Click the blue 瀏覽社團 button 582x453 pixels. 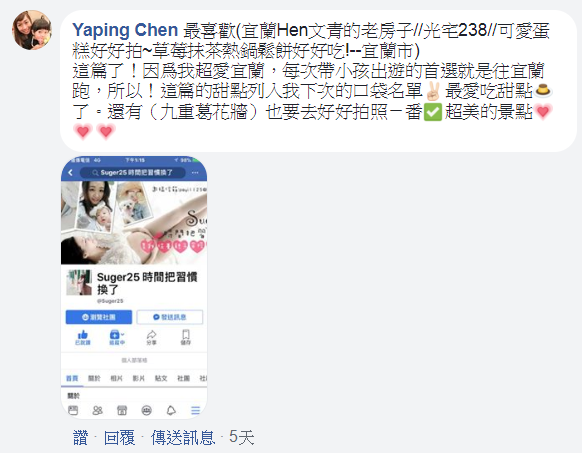pos(99,317)
